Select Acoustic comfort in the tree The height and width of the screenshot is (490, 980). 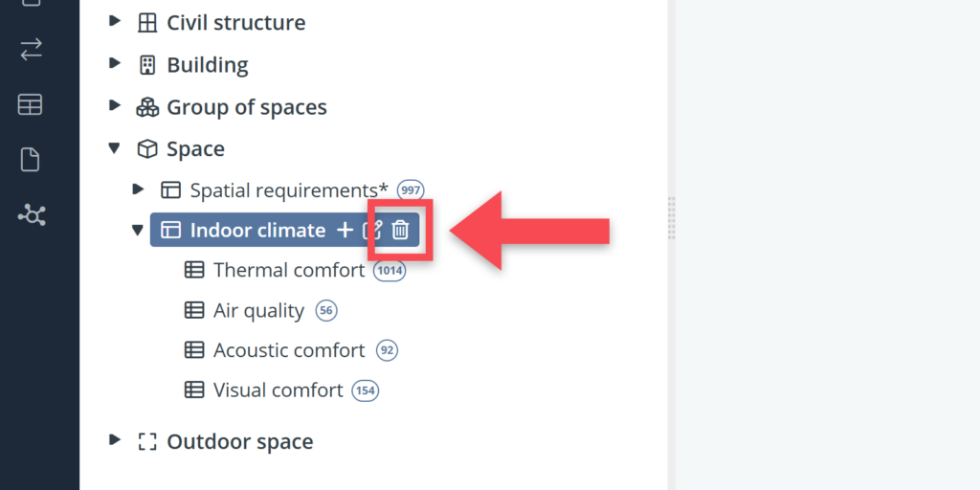click(288, 350)
